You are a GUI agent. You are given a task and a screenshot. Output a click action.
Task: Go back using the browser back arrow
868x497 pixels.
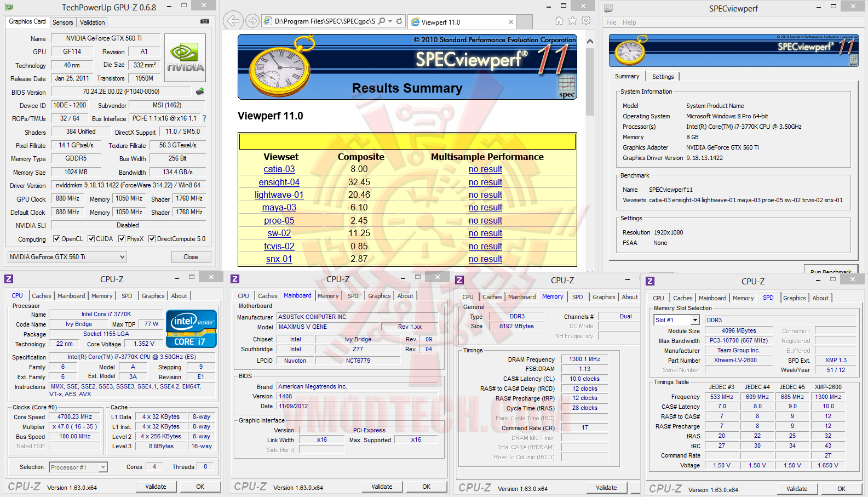233,21
